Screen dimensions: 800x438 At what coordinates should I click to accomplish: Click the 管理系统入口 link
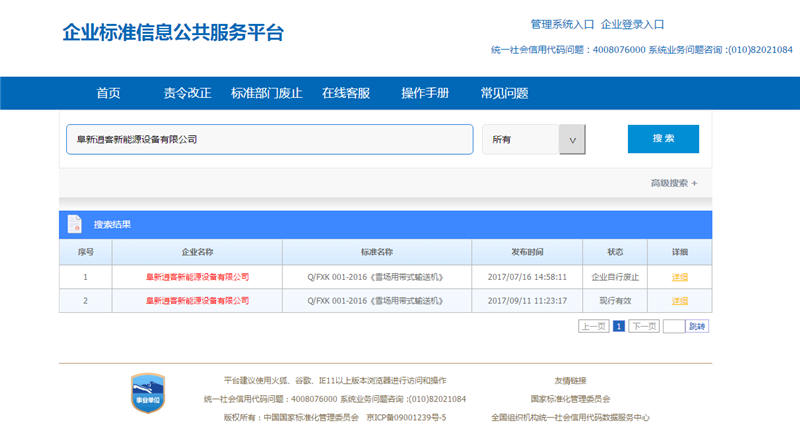562,24
